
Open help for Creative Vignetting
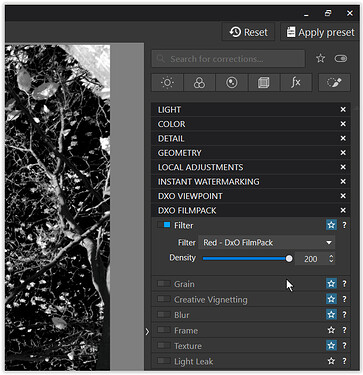point(344,299)
